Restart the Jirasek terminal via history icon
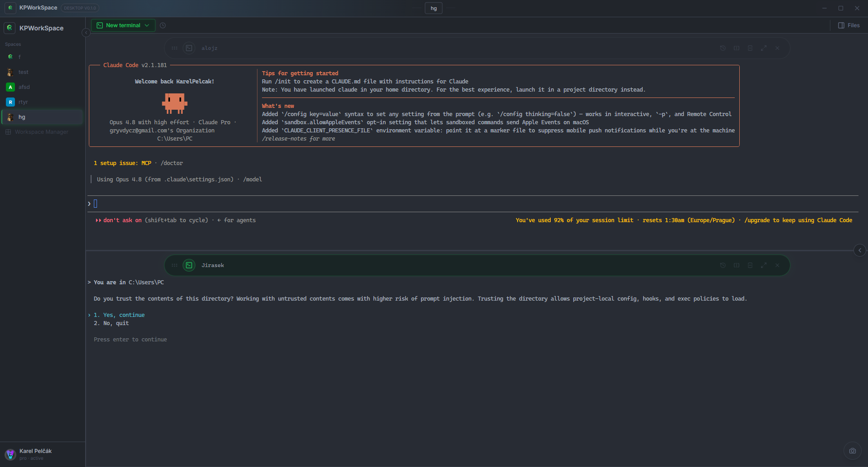This screenshot has width=868, height=467. click(x=723, y=265)
